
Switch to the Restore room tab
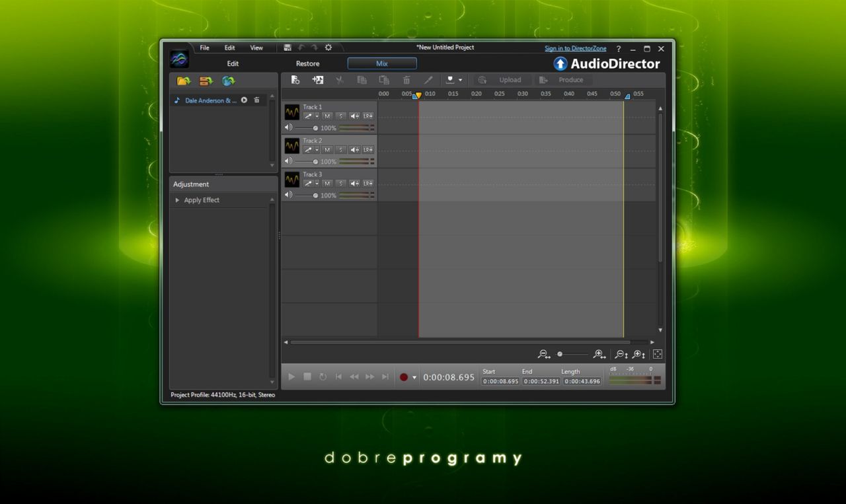click(307, 63)
